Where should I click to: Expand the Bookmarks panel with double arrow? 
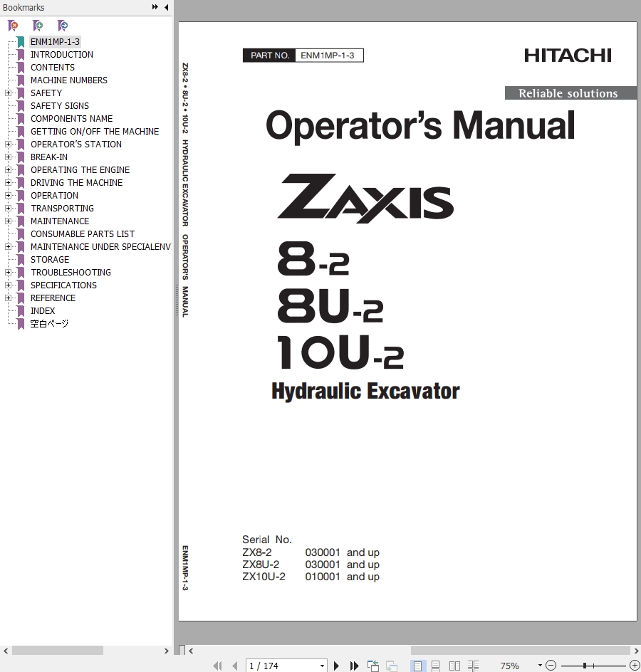pos(155,7)
